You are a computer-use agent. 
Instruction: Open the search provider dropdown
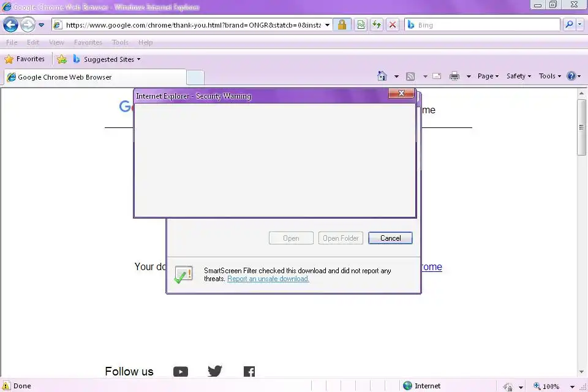point(580,24)
